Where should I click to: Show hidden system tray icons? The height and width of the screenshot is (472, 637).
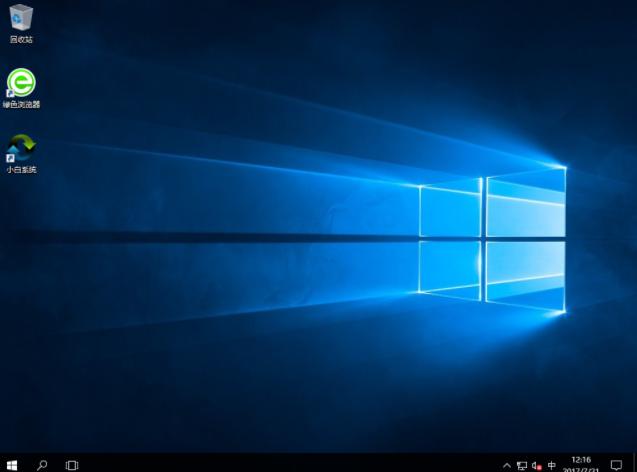point(507,466)
